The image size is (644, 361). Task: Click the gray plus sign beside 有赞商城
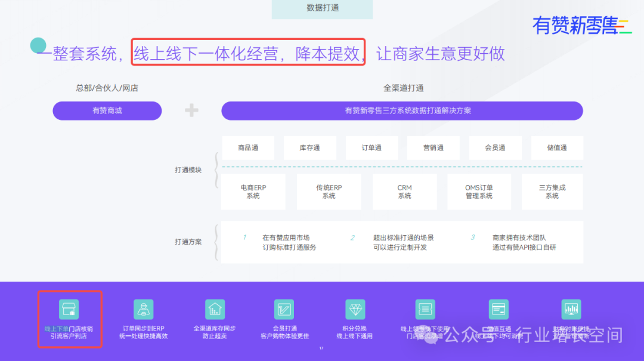[x=191, y=110]
